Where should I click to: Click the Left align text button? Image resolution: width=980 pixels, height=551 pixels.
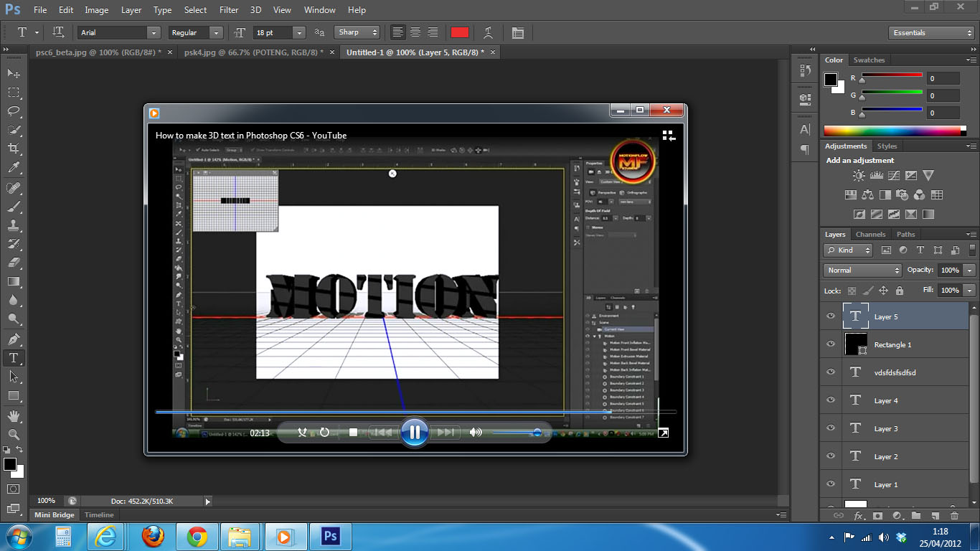pos(397,32)
